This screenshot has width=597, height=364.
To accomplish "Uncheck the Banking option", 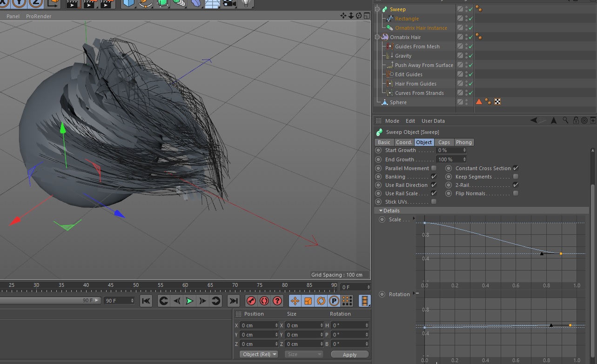I will click(434, 177).
